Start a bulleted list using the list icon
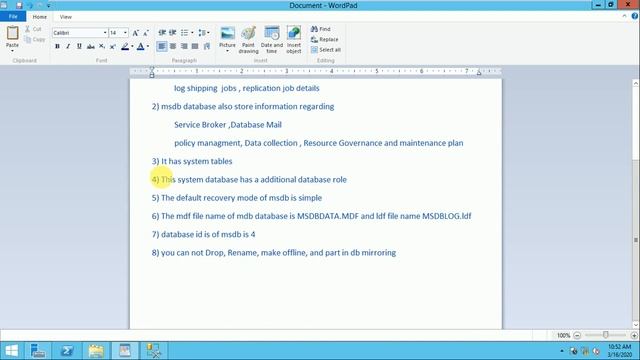 184,33
